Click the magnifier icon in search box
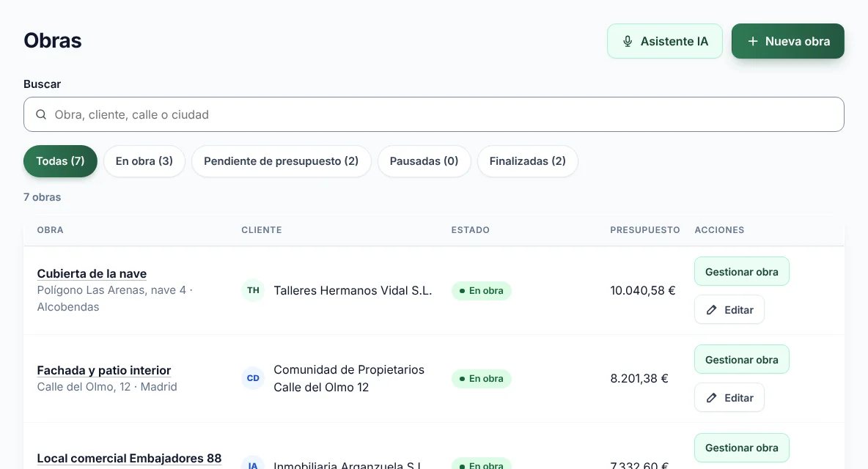This screenshot has width=868, height=469. [41, 114]
